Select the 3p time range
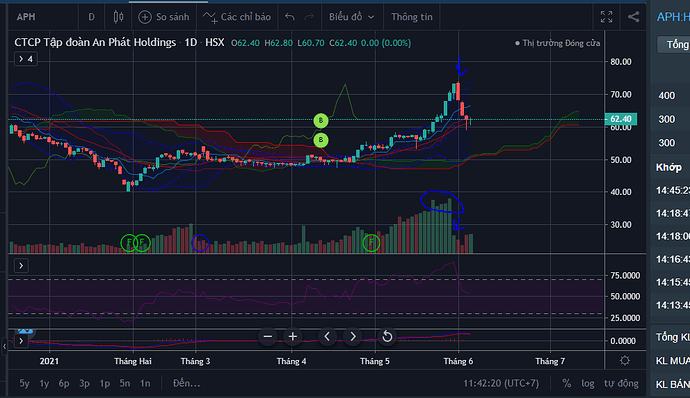This screenshot has height=398, width=690. click(84, 383)
